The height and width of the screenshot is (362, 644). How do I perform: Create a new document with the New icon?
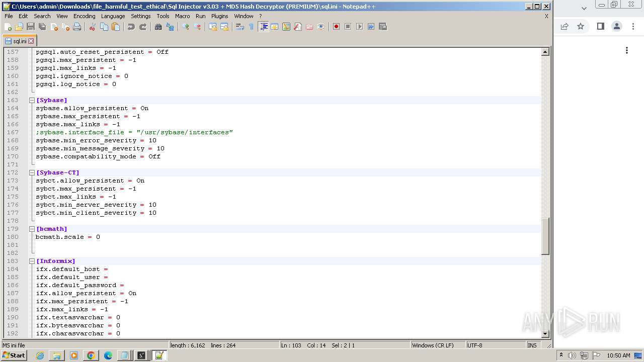tap(8, 27)
